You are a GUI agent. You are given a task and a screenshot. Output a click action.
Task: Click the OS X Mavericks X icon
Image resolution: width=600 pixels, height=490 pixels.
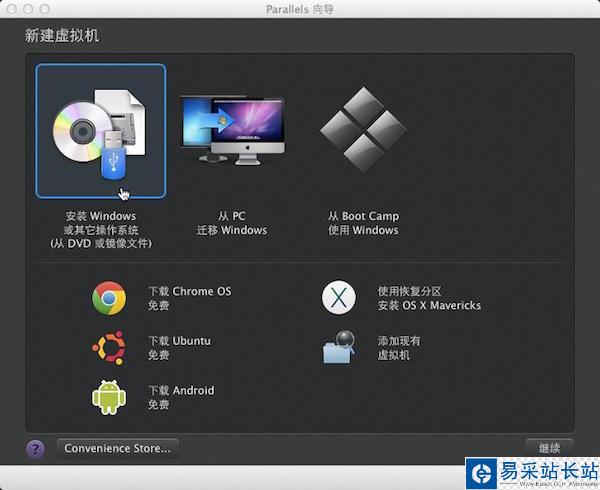pos(339,298)
